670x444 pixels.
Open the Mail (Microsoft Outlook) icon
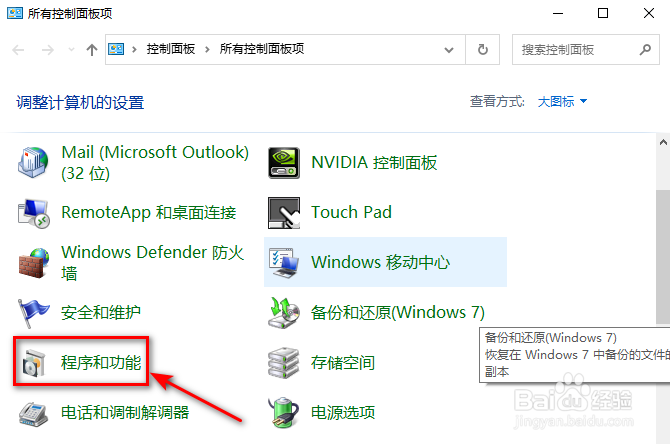point(33,162)
